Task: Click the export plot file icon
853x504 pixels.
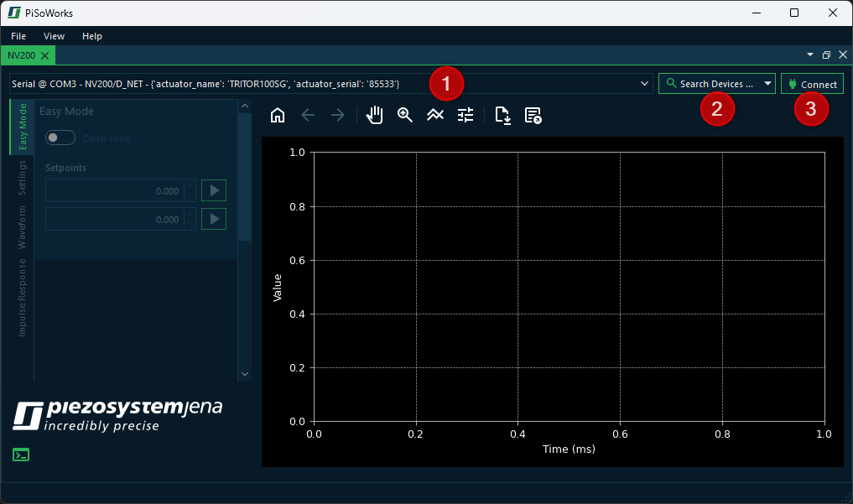Action: 502,116
